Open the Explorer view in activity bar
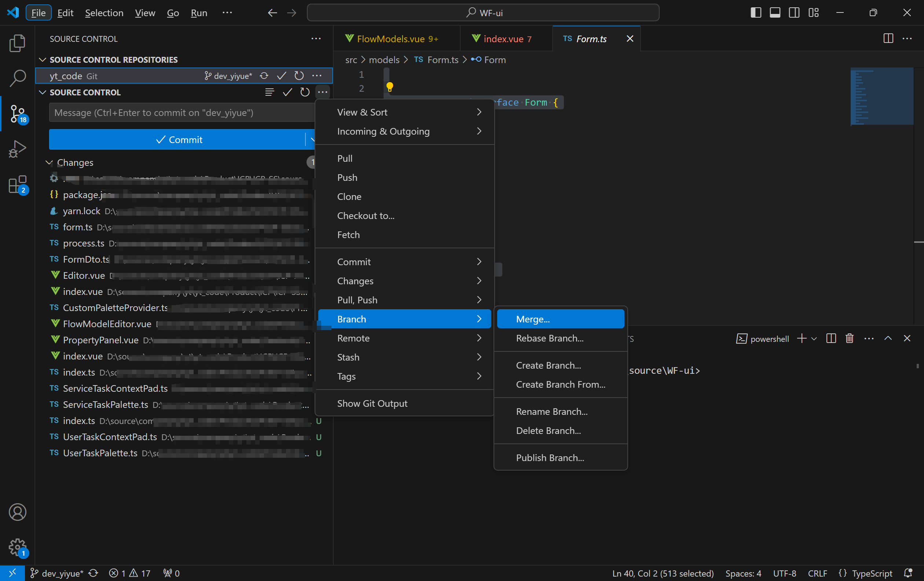This screenshot has height=581, width=924. 17,43
